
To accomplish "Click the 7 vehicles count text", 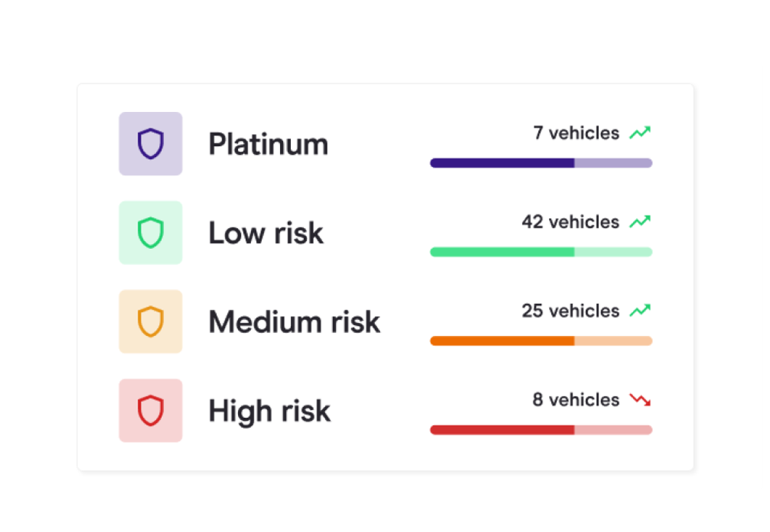I will pyautogui.click(x=575, y=133).
